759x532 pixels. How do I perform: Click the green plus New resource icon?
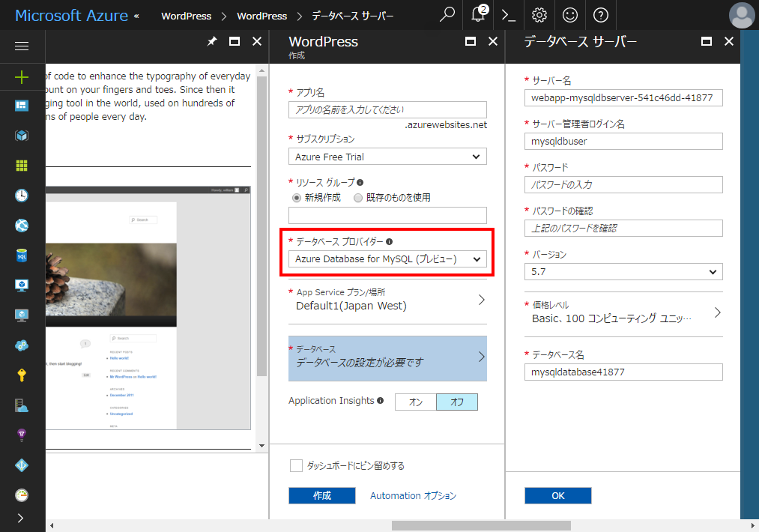22,76
